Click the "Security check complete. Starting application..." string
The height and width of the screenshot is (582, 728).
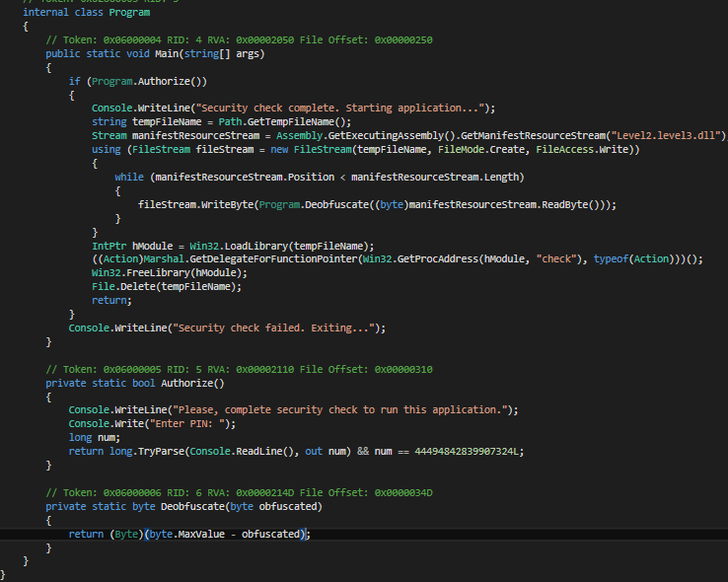point(340,109)
